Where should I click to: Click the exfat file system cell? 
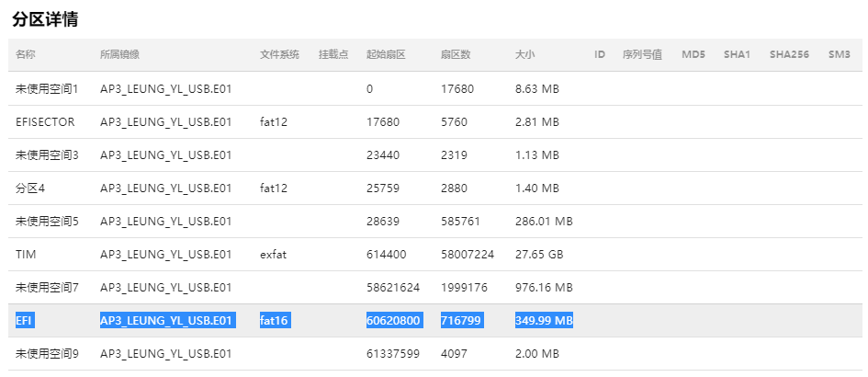point(274,255)
